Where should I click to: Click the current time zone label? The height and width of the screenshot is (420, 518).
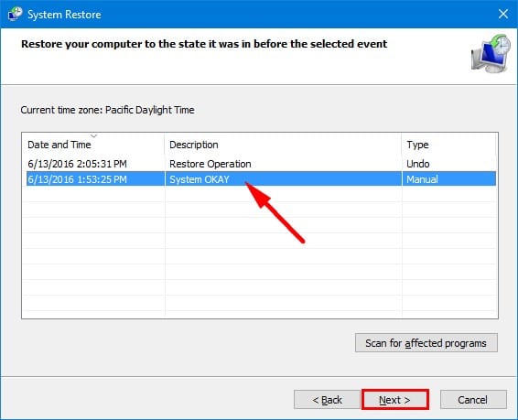coord(107,110)
